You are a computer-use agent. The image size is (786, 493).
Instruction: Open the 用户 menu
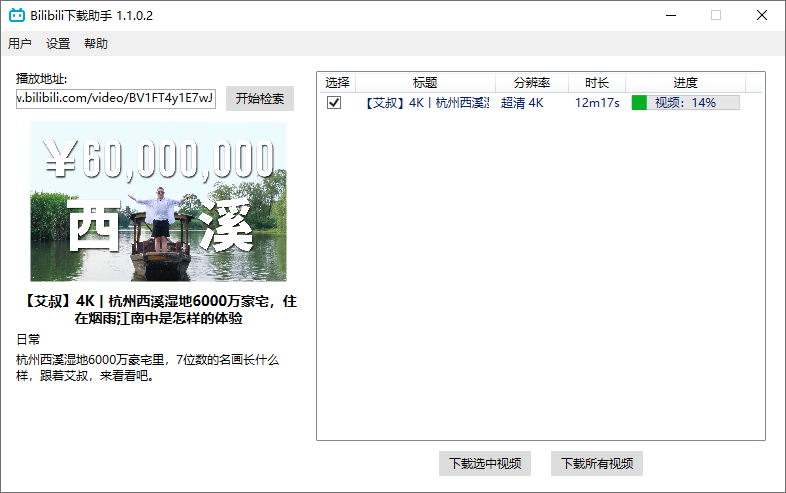click(x=20, y=44)
